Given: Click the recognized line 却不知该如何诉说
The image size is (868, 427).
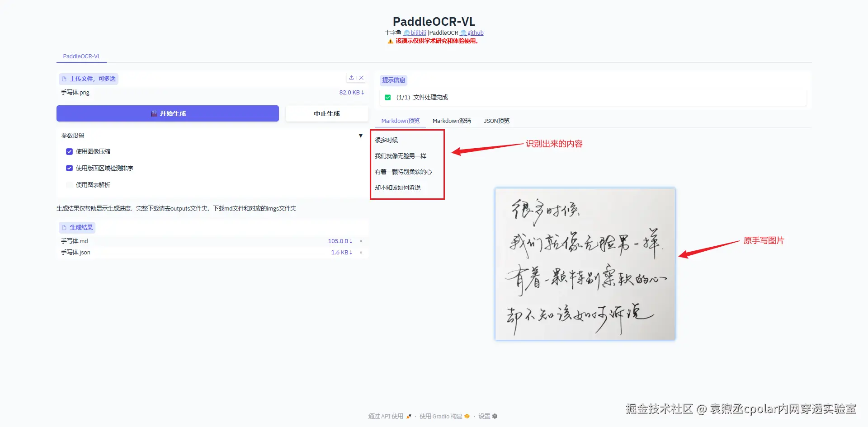Looking at the screenshot, I should click(398, 188).
